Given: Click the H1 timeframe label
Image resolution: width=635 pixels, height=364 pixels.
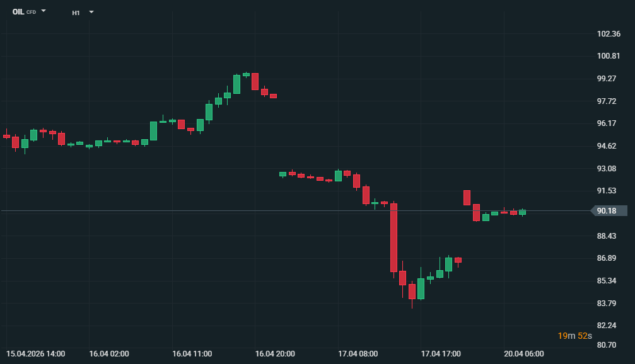Looking at the screenshot, I should point(76,12).
